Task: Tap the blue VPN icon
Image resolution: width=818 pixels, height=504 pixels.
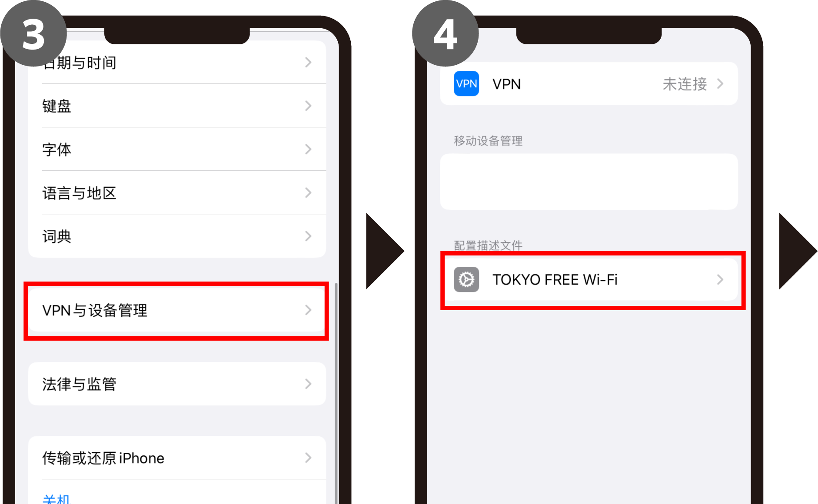Action: tap(466, 83)
